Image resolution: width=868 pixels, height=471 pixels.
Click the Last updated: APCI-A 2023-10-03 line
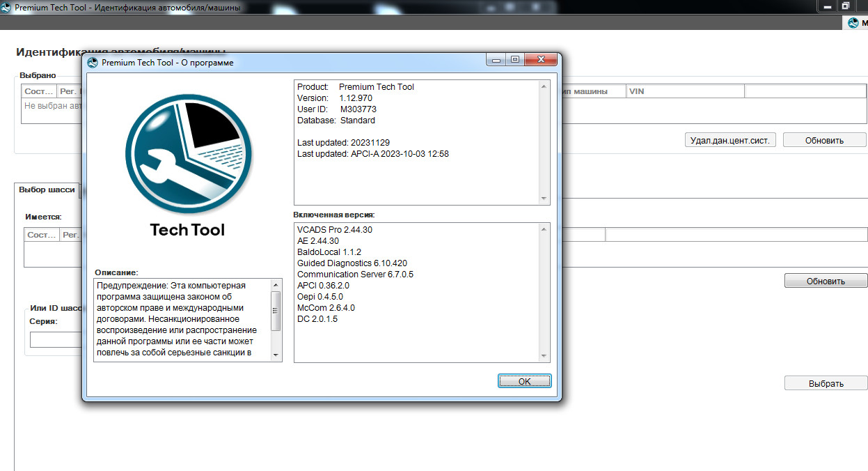point(373,153)
